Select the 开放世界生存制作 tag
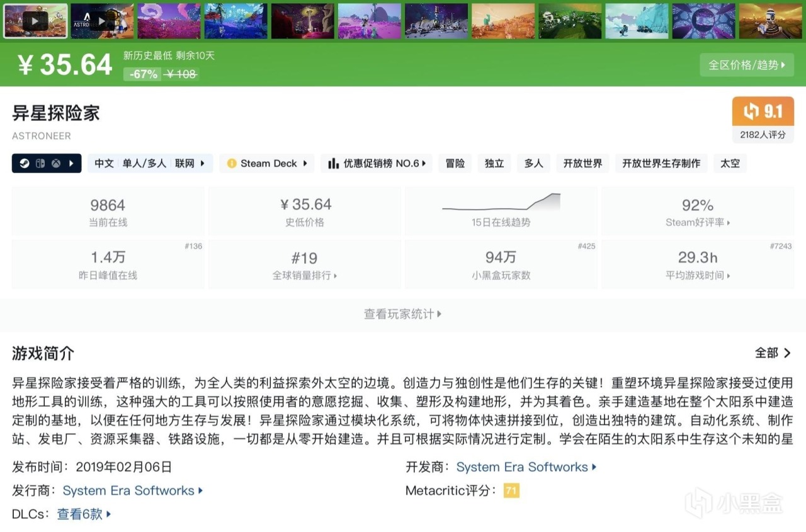 click(661, 164)
